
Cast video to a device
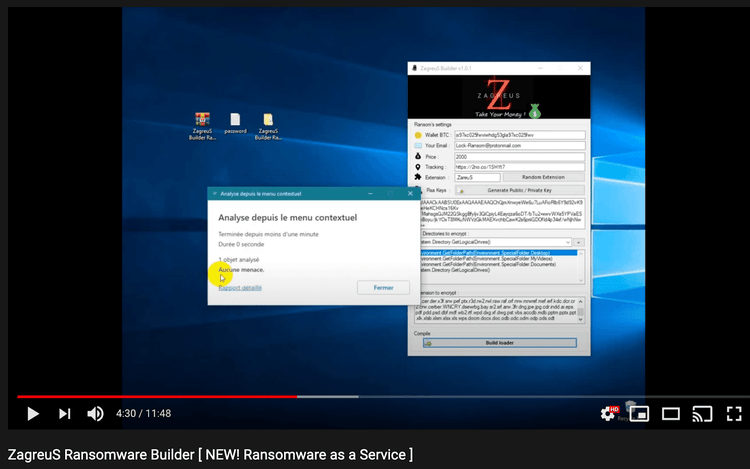pos(703,413)
